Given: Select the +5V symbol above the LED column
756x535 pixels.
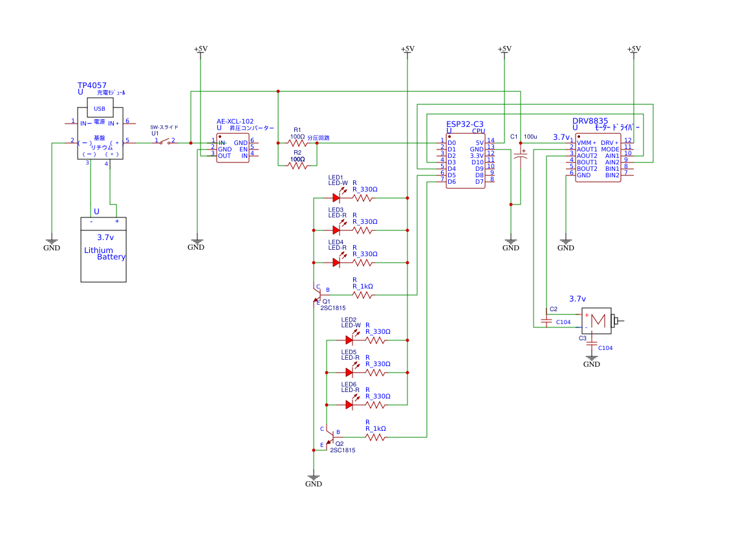Looking at the screenshot, I should tap(407, 50).
